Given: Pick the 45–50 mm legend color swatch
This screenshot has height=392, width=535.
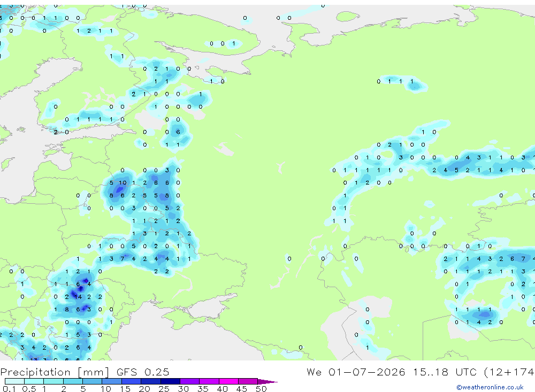Looking at the screenshot, I should (x=248, y=381).
